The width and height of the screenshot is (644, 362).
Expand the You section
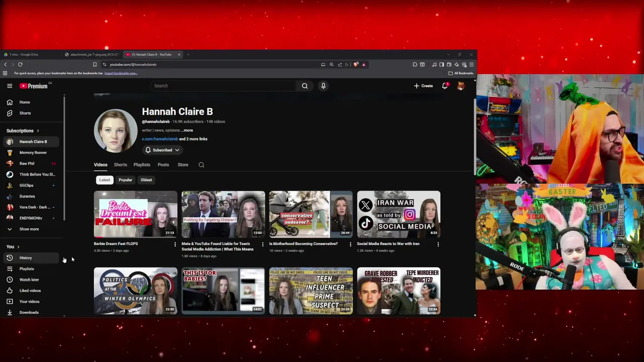pyautogui.click(x=13, y=247)
